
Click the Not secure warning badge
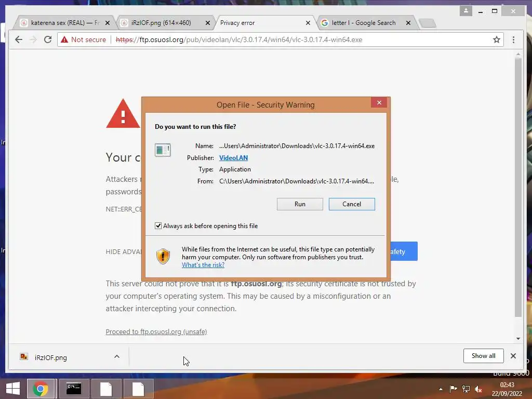84,39
